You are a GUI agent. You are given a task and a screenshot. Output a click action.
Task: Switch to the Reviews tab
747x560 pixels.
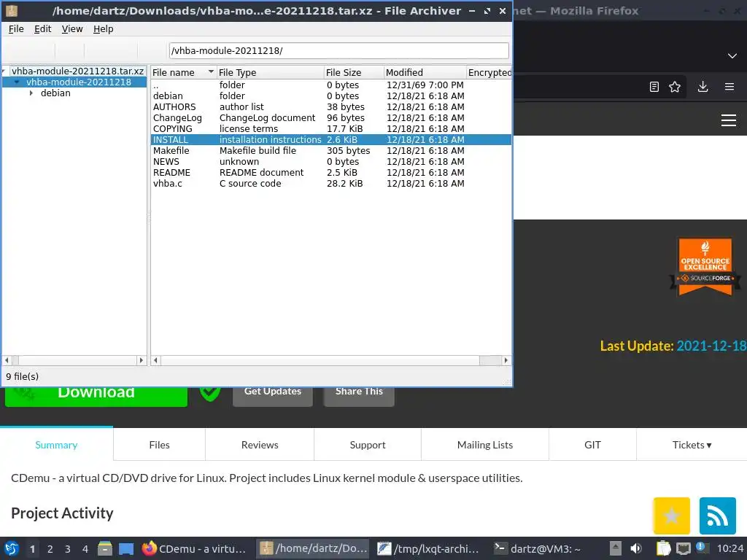[260, 445]
